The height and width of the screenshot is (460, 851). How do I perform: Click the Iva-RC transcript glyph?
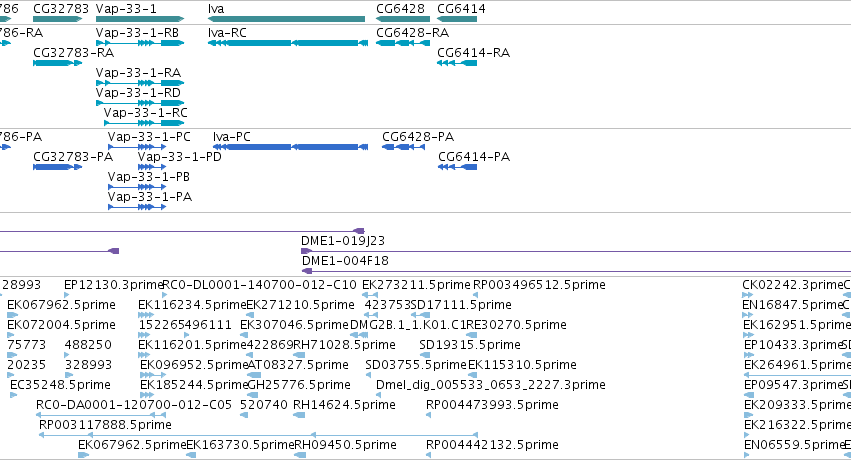click(x=288, y=43)
